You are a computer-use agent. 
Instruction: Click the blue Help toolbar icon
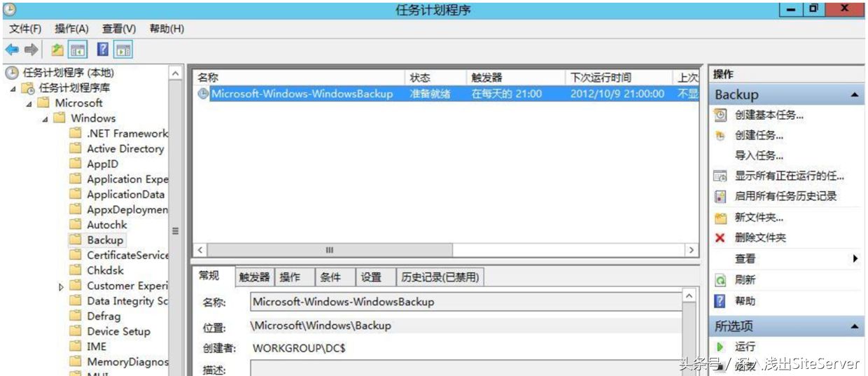103,50
